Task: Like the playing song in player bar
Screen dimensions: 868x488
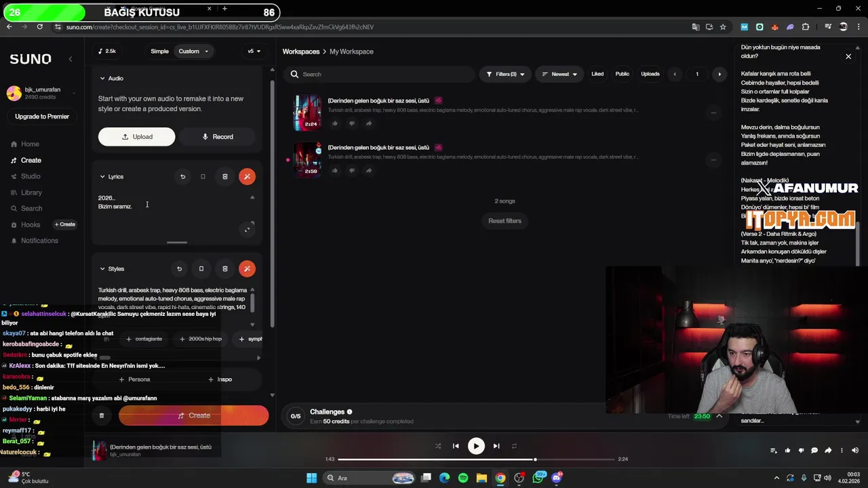Action: [x=787, y=450]
